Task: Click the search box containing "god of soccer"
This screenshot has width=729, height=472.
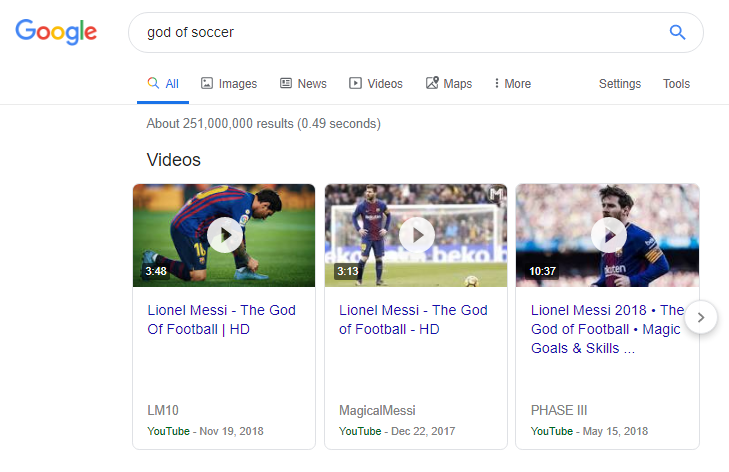Action: 400,32
